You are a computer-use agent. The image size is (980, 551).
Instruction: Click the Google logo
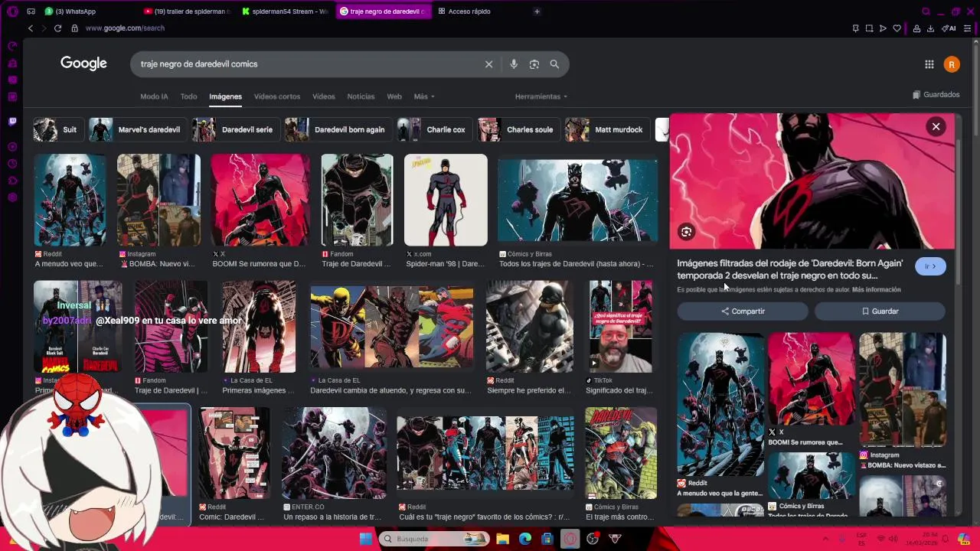point(83,64)
